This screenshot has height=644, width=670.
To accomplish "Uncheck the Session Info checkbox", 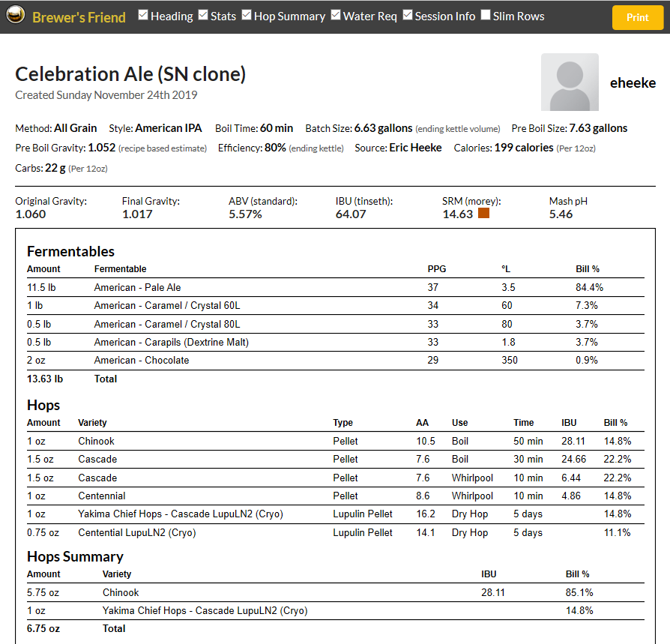I will [408, 16].
